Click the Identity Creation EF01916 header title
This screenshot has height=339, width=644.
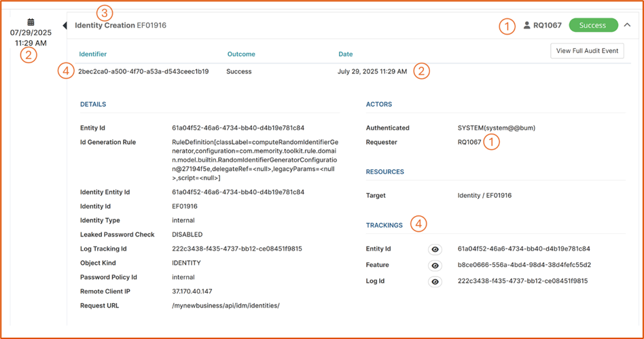(120, 25)
